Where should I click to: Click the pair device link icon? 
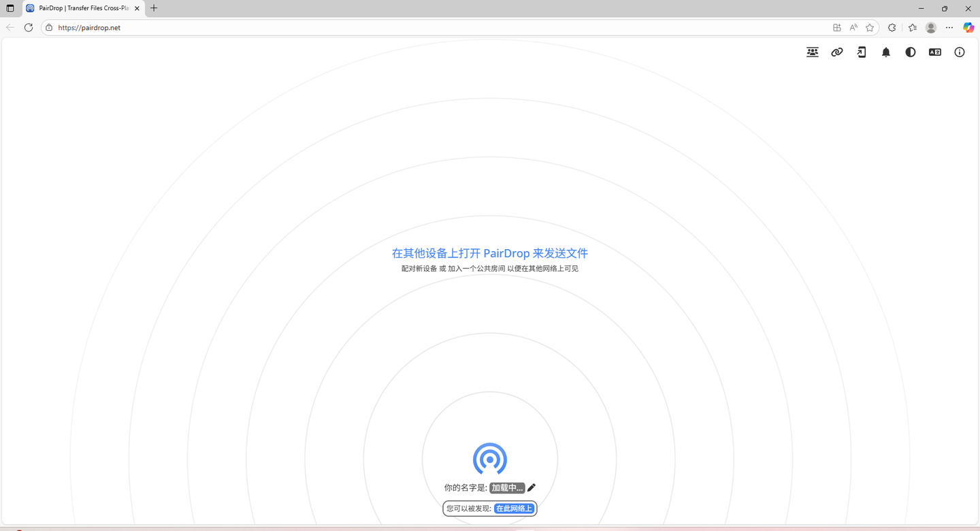pyautogui.click(x=837, y=52)
